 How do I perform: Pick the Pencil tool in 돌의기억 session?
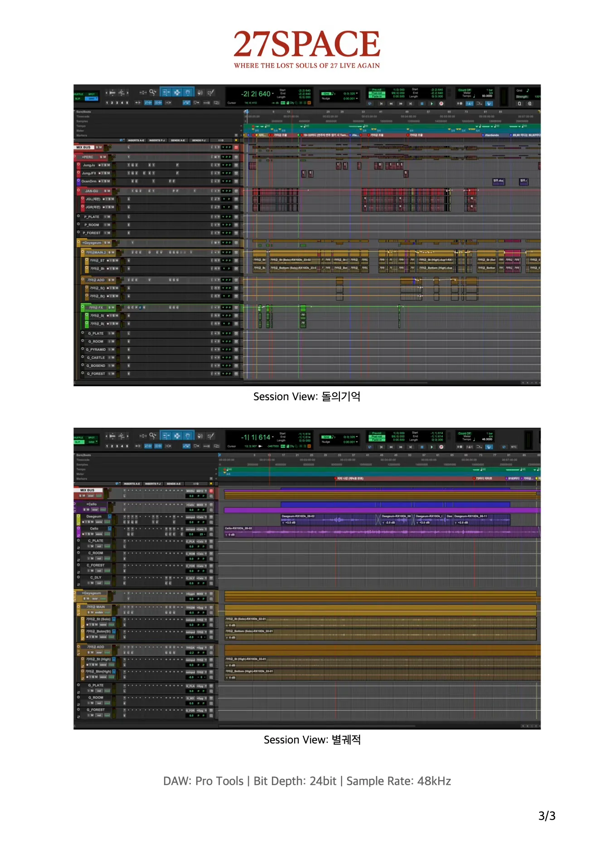(211, 92)
